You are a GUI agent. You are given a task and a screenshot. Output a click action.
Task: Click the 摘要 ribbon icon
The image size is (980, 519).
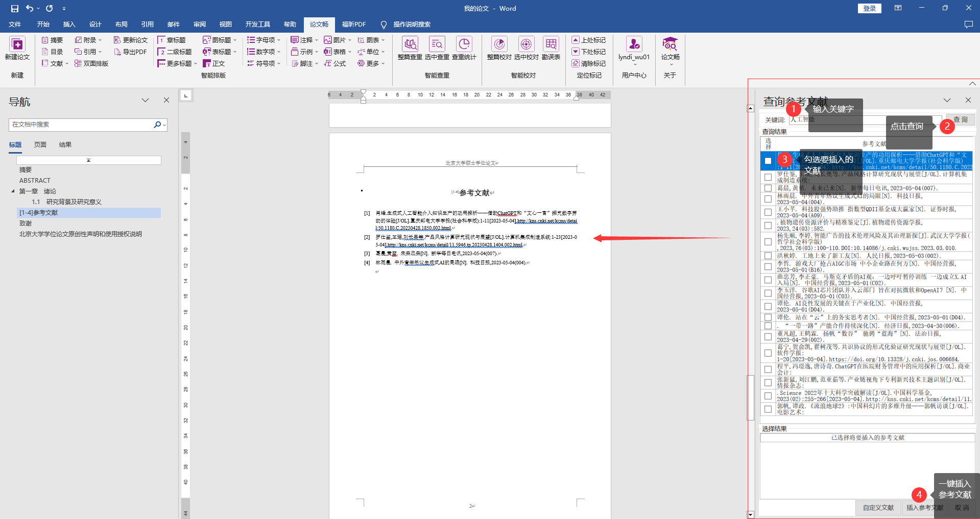pyautogui.click(x=52, y=40)
